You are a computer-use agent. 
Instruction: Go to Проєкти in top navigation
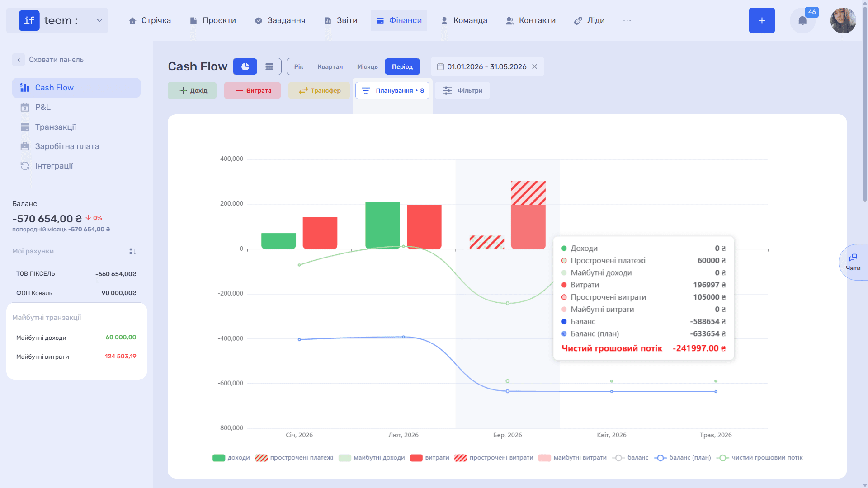(213, 21)
